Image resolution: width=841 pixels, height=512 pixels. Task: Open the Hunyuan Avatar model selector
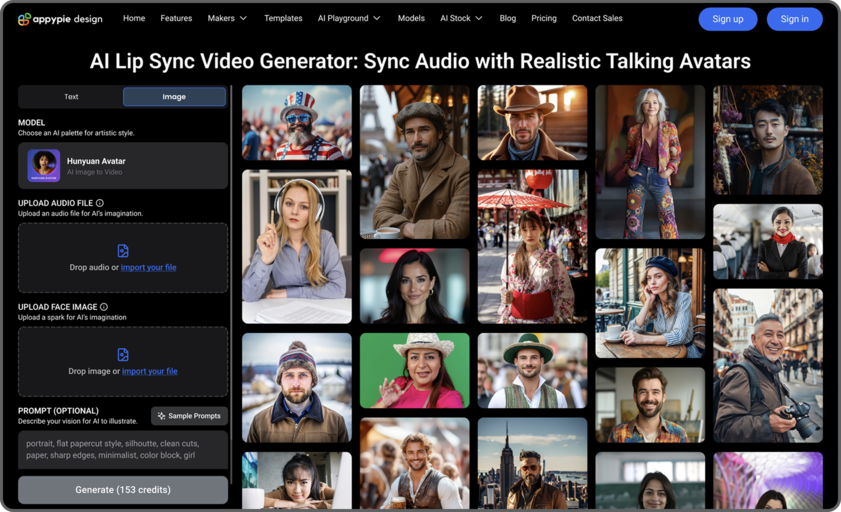(123, 166)
